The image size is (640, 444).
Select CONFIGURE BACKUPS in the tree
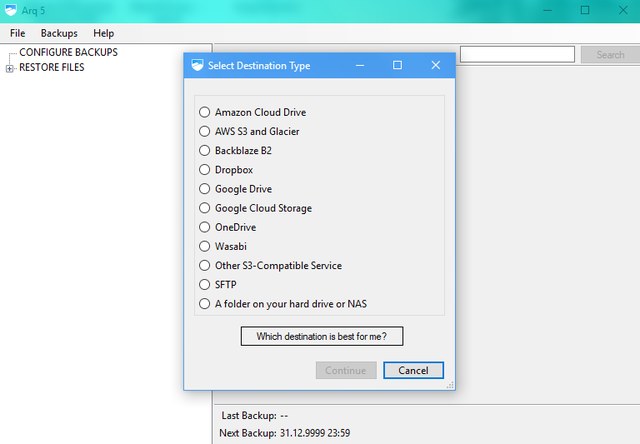[x=68, y=52]
